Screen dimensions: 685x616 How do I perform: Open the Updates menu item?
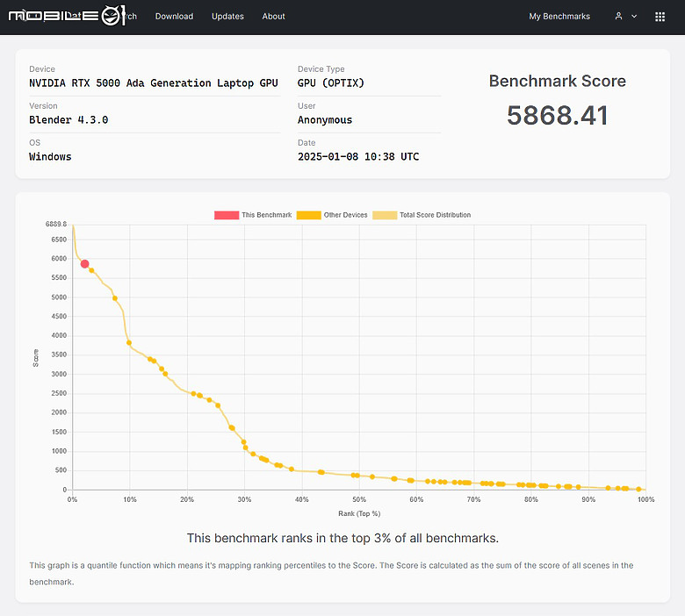click(x=227, y=17)
